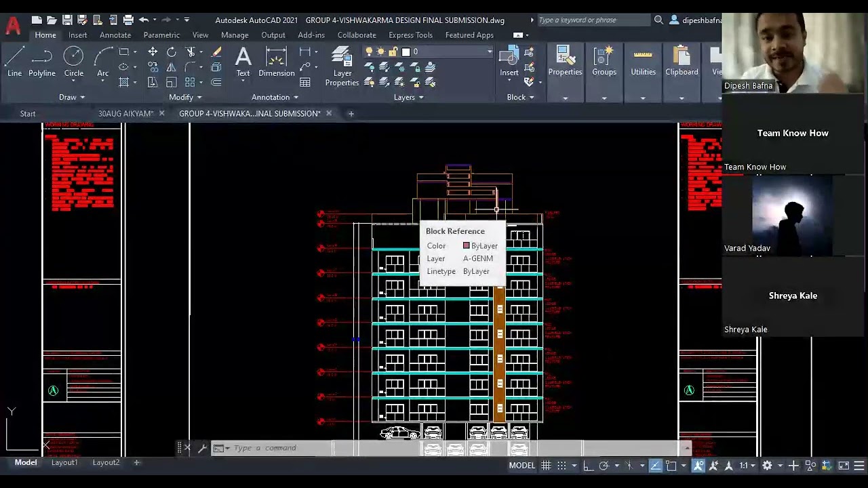868x488 pixels.
Task: Toggle polar tracking in status bar
Action: coord(604,466)
